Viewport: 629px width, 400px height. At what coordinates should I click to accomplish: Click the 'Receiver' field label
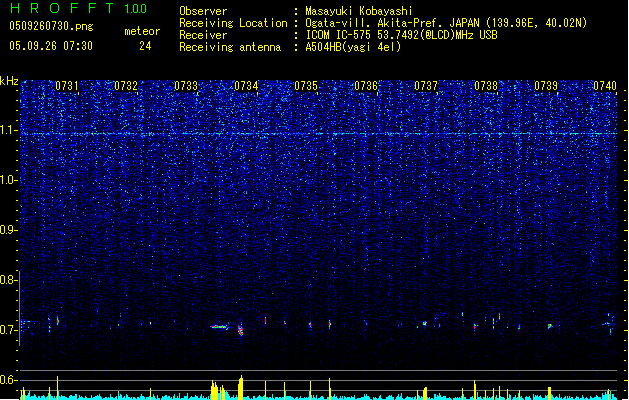click(203, 35)
